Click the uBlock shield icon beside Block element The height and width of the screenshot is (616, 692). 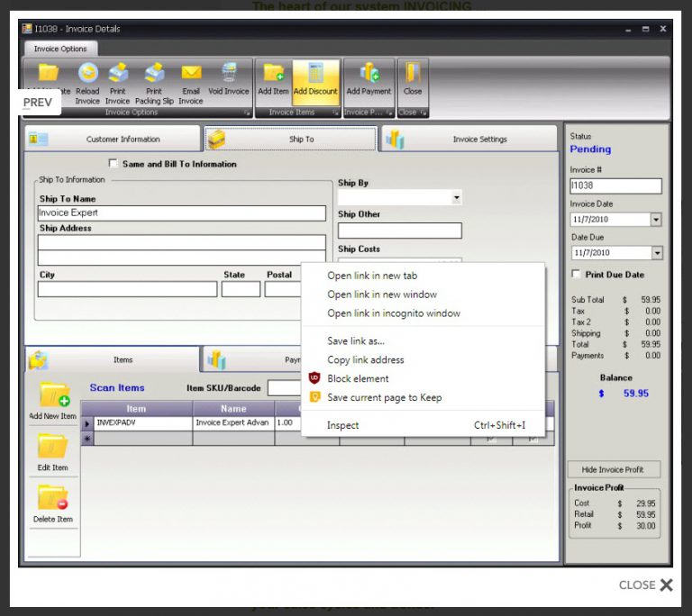314,377
